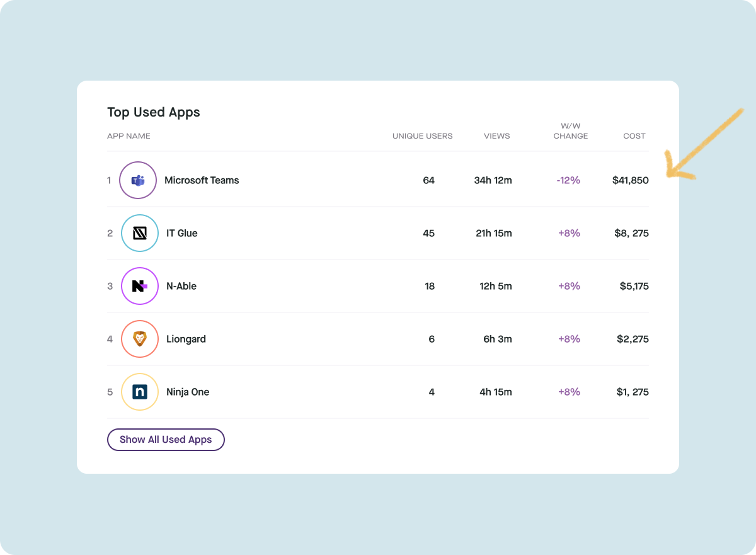Click the IT Glue app icon
The height and width of the screenshot is (555, 756).
point(140,233)
